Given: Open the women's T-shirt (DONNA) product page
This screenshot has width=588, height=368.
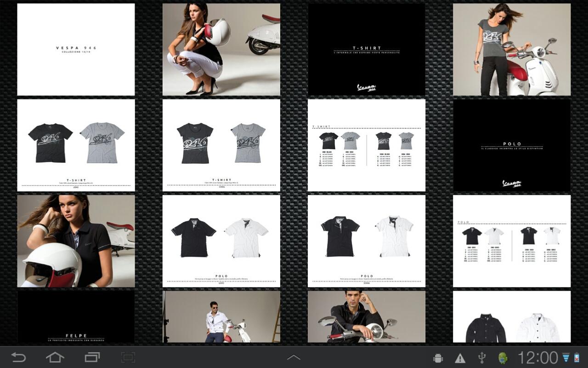Looking at the screenshot, I should click(221, 145).
